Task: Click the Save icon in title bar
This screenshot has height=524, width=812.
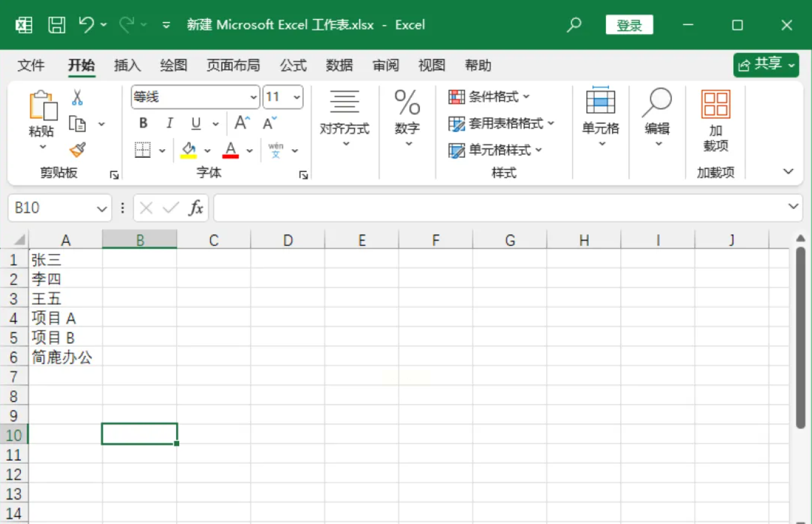Action: [x=57, y=25]
